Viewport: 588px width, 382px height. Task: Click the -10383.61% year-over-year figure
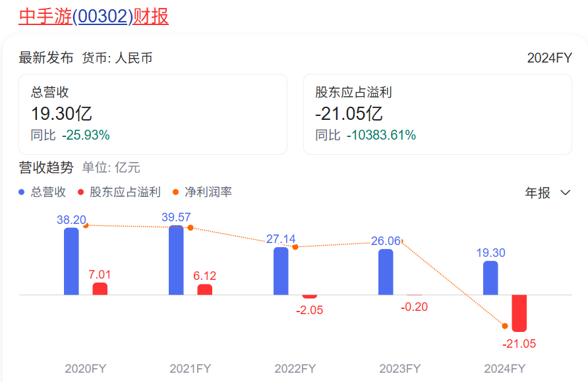point(382,135)
